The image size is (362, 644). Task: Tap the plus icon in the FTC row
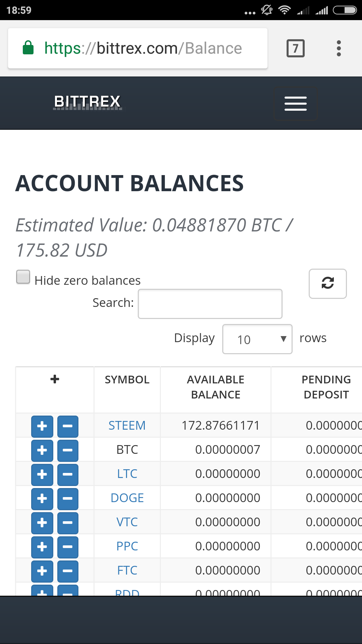[42, 571]
